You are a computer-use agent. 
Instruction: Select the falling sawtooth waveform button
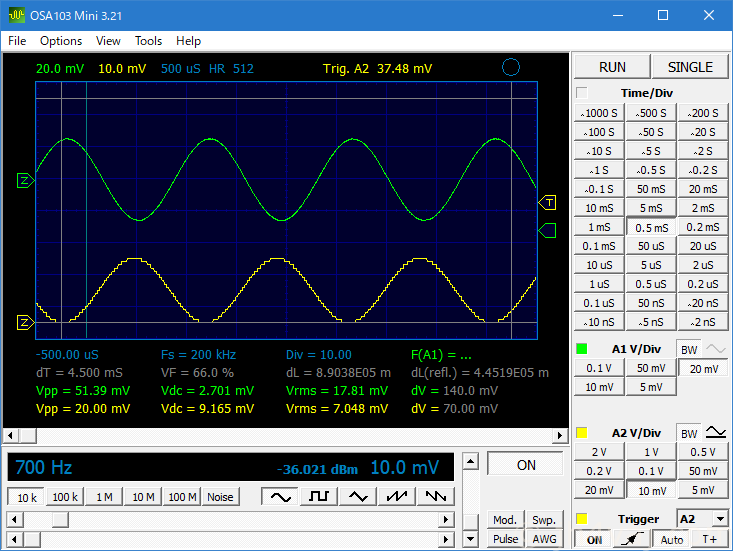436,496
